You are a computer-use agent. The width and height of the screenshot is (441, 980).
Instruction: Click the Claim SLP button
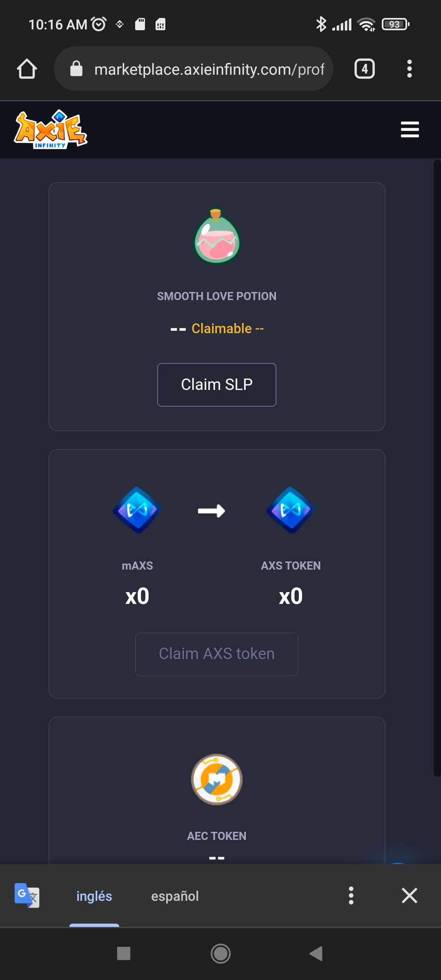[x=217, y=385]
